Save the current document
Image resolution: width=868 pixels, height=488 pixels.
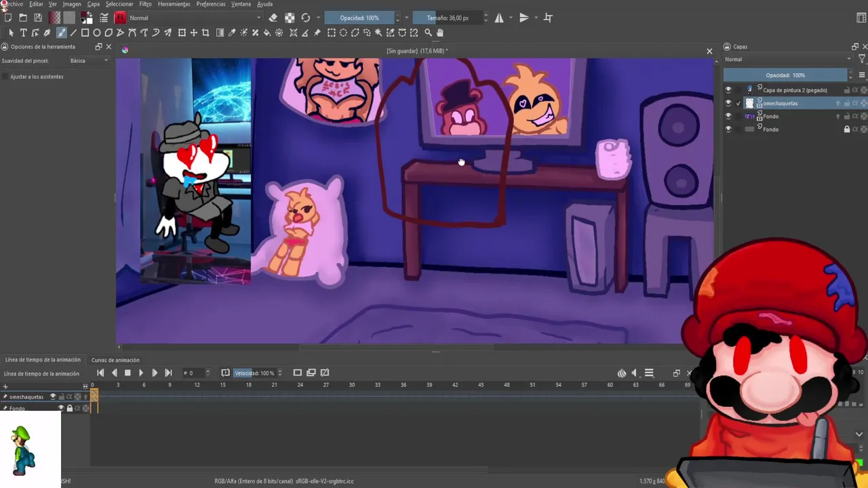coord(38,18)
